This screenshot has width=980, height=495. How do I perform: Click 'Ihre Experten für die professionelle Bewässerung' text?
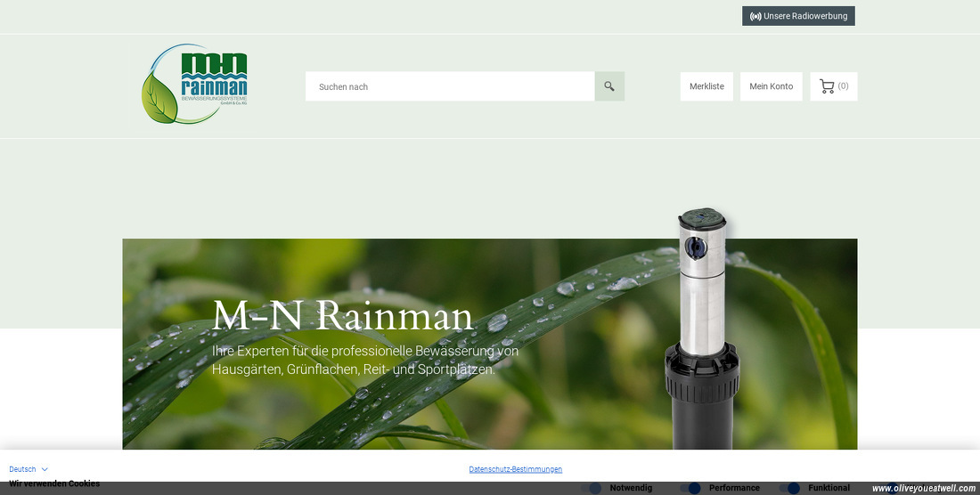(x=365, y=361)
